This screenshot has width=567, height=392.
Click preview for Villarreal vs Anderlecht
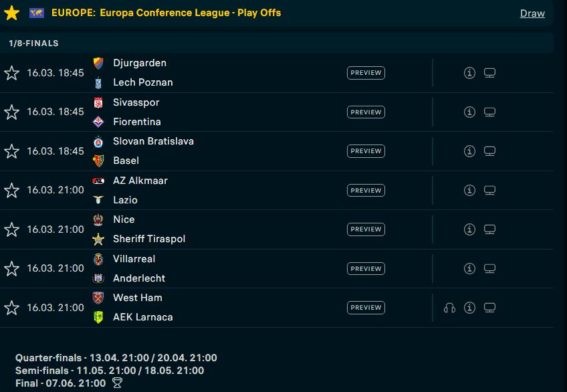click(366, 269)
